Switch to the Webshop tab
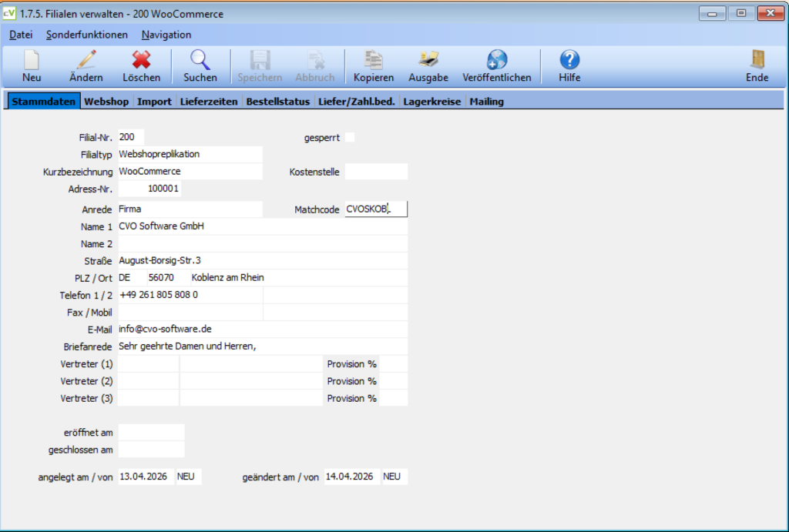This screenshot has width=789, height=532. tap(106, 101)
